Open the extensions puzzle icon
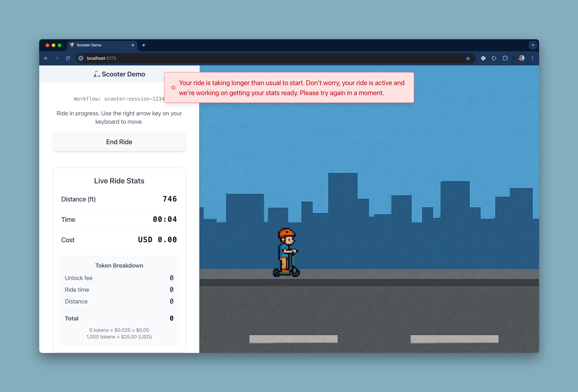 [x=505, y=58]
